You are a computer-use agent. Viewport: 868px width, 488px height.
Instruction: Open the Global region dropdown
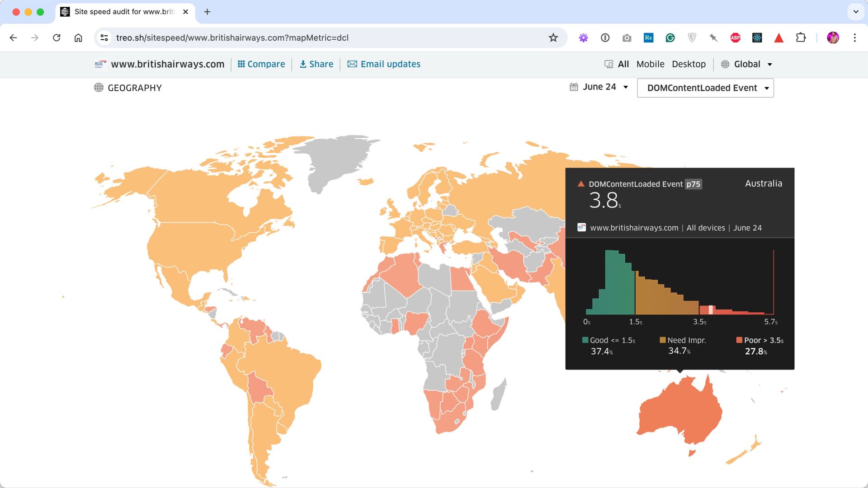pos(747,64)
